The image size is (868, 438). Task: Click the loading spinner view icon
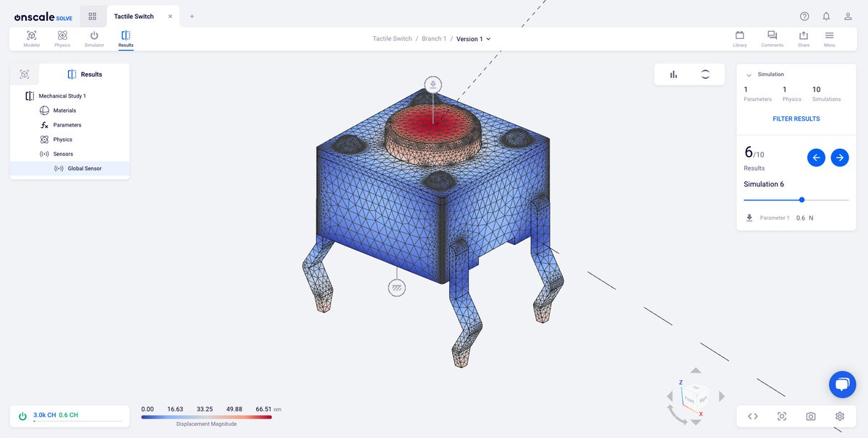tap(705, 74)
